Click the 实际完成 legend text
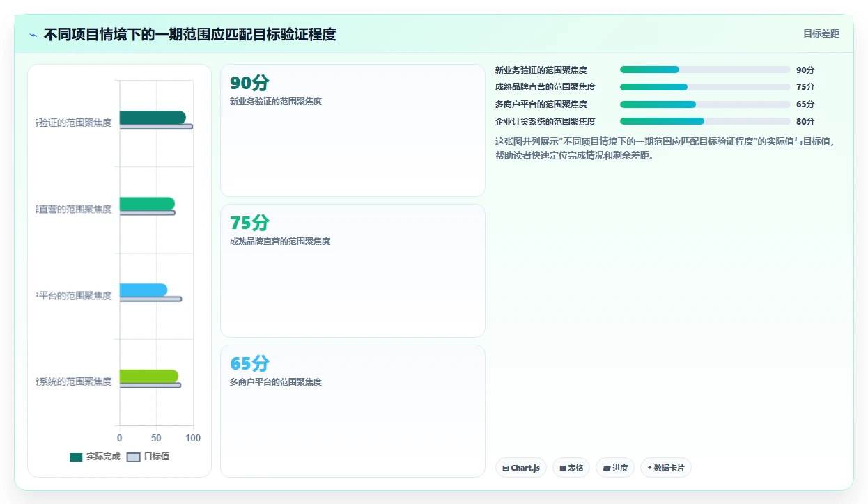Image resolution: width=868 pixels, height=504 pixels. (x=103, y=457)
